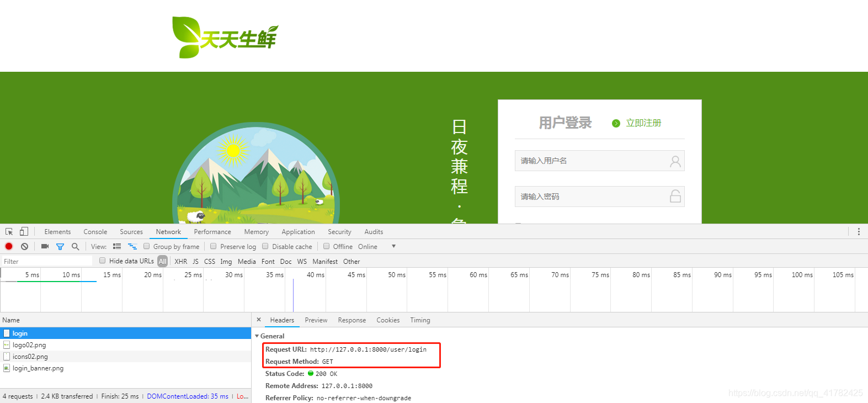This screenshot has width=868, height=403.
Task: Switch to the Memory tab
Action: click(257, 232)
